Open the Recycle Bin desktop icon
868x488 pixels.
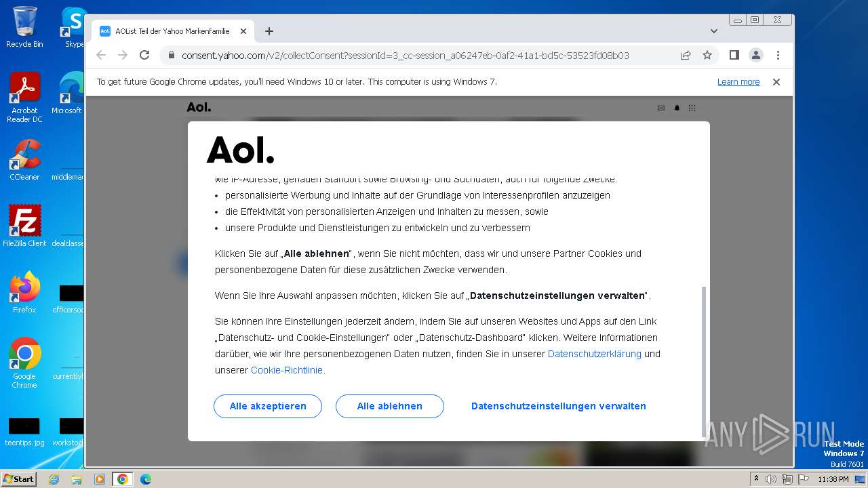24,27
